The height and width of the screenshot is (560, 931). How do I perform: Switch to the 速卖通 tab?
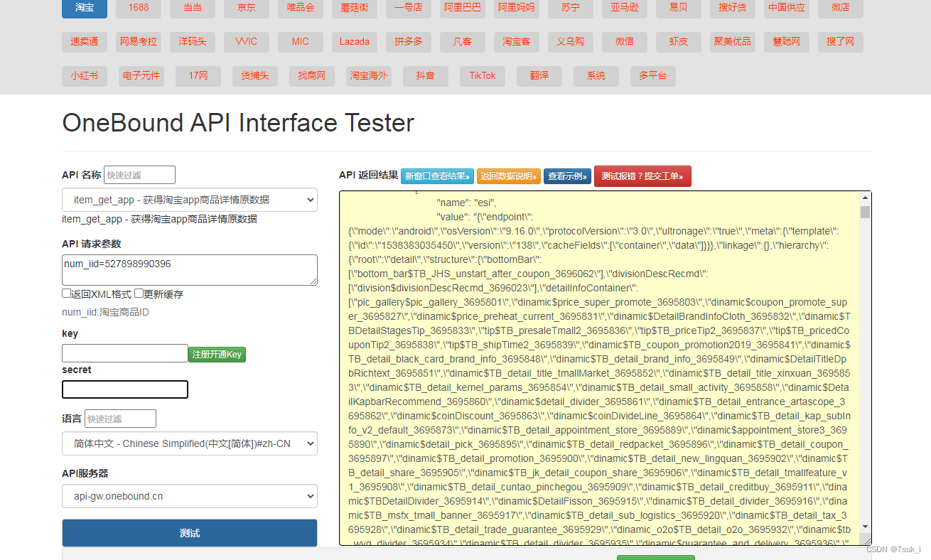click(85, 42)
